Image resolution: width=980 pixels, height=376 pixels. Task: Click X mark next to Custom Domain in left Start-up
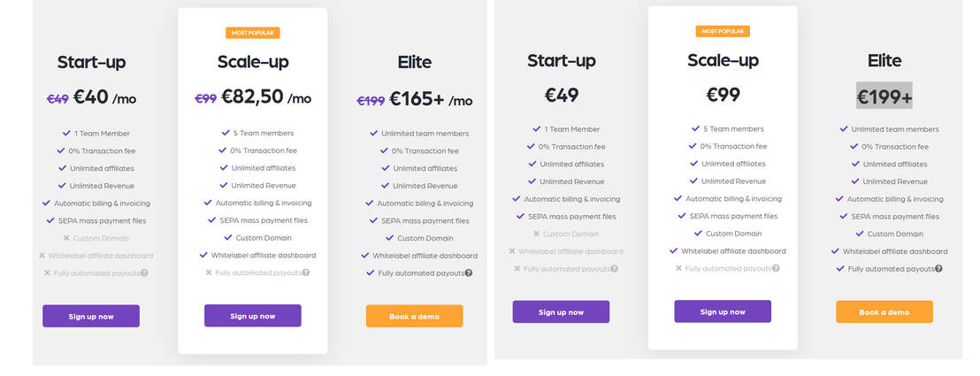click(66, 238)
